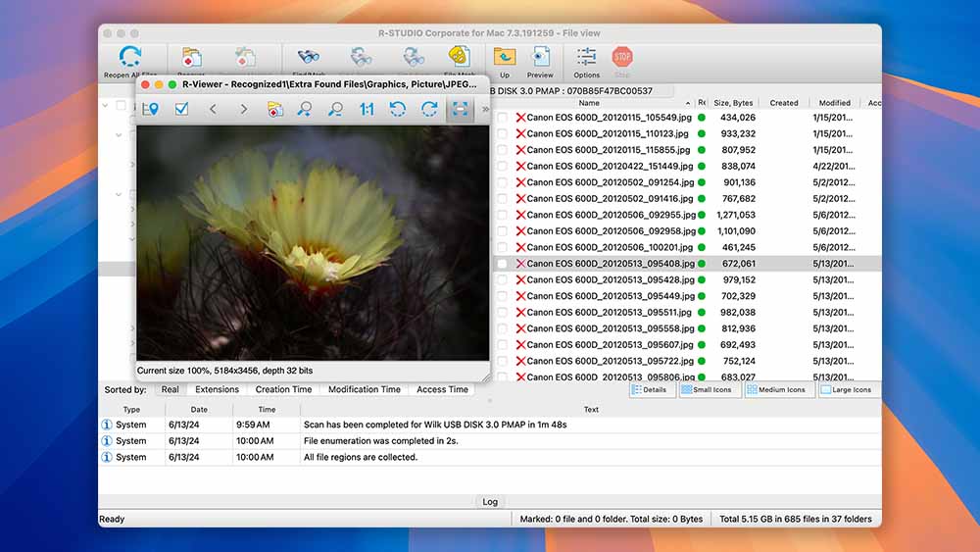
Task: Click the Size, Bytes column header
Action: 733,103
